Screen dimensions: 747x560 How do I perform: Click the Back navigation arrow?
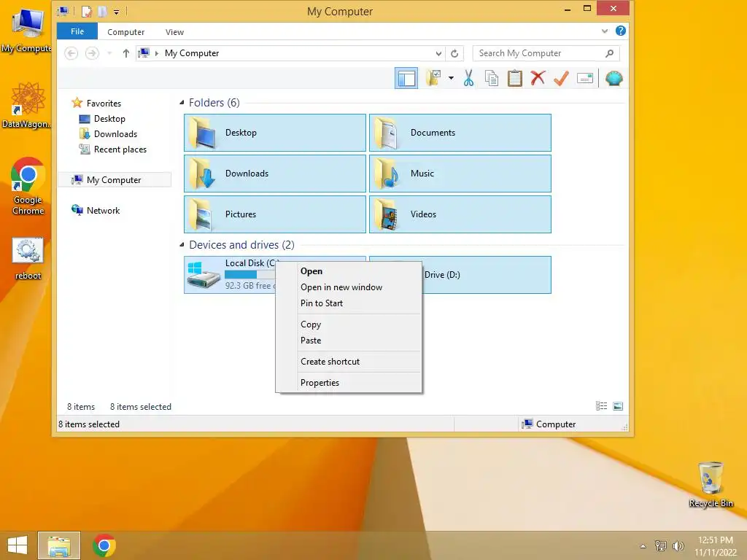coord(71,53)
